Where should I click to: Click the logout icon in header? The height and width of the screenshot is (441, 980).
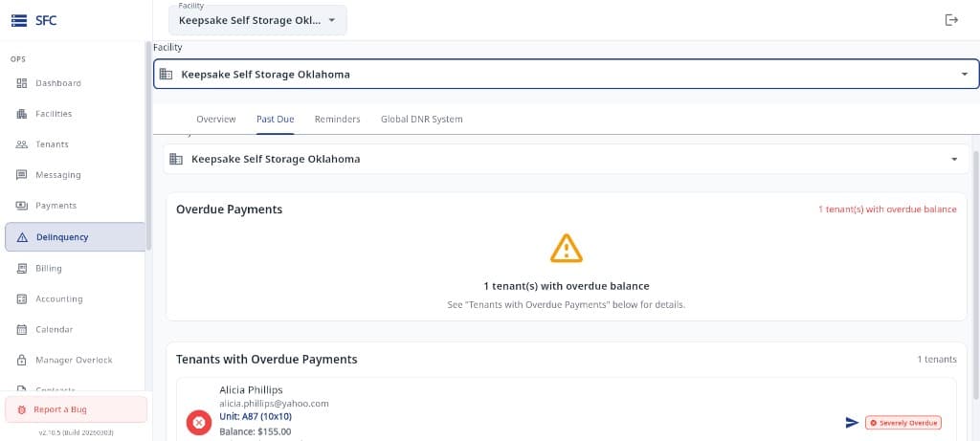pyautogui.click(x=950, y=20)
